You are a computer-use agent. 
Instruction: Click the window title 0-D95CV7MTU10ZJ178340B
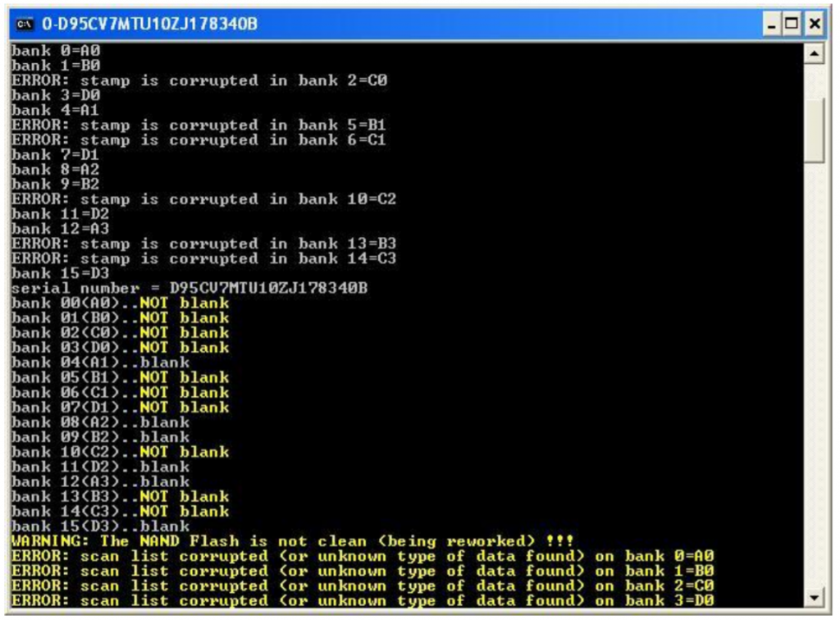[x=149, y=24]
